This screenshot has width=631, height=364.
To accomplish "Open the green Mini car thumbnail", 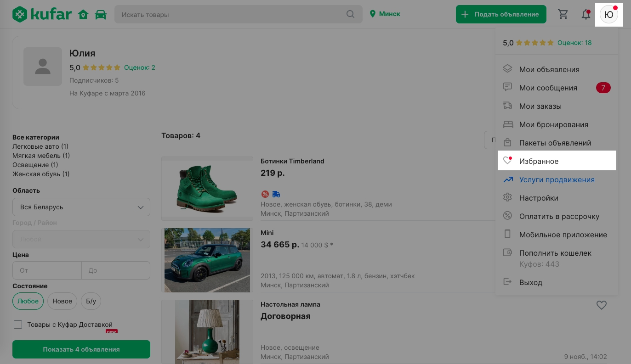I will click(207, 260).
